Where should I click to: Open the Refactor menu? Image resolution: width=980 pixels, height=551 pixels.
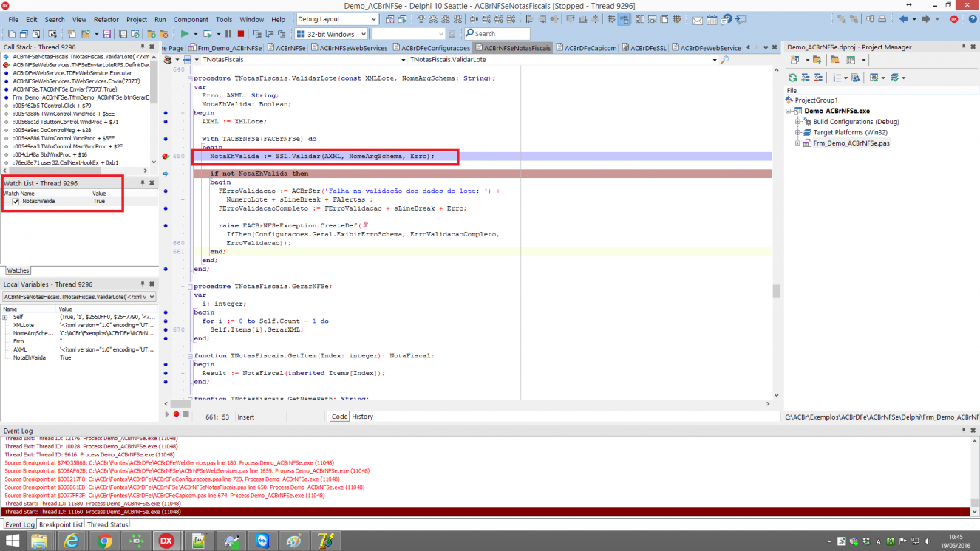106,19
